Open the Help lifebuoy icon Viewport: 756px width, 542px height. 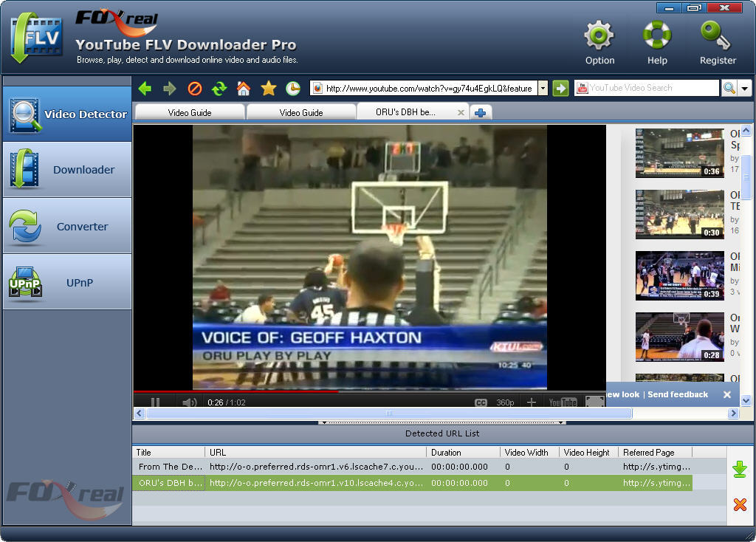657,42
